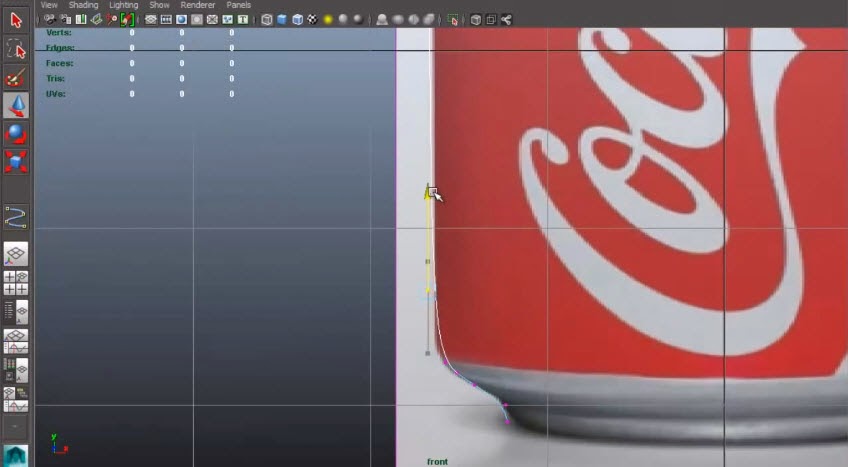Image resolution: width=848 pixels, height=467 pixels.
Task: Choose the Paint Selection tool
Action: click(x=16, y=77)
